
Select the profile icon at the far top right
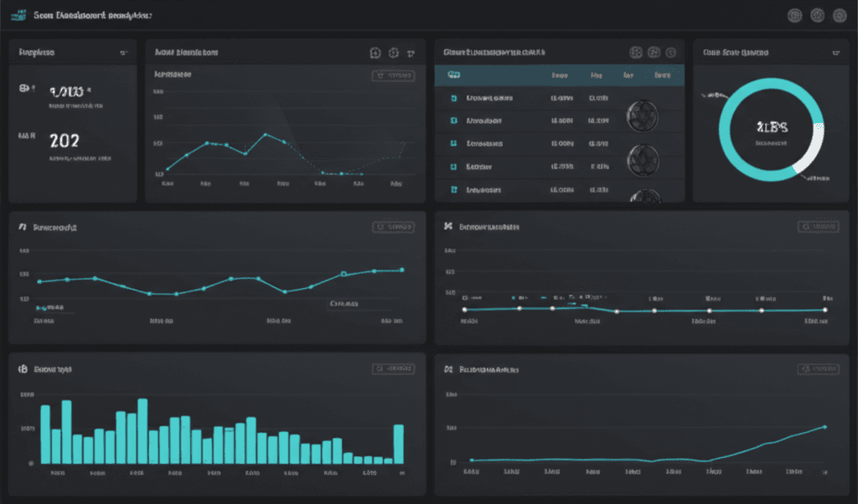point(840,15)
